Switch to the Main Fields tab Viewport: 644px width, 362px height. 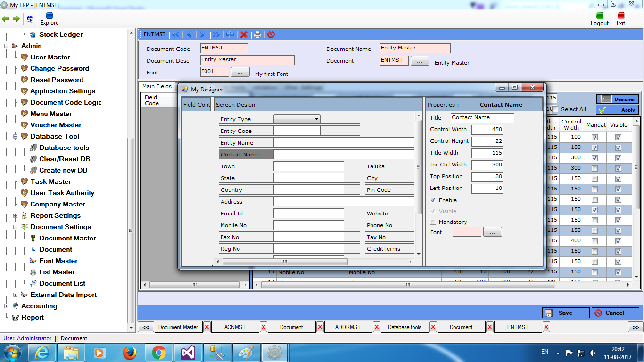click(x=157, y=86)
